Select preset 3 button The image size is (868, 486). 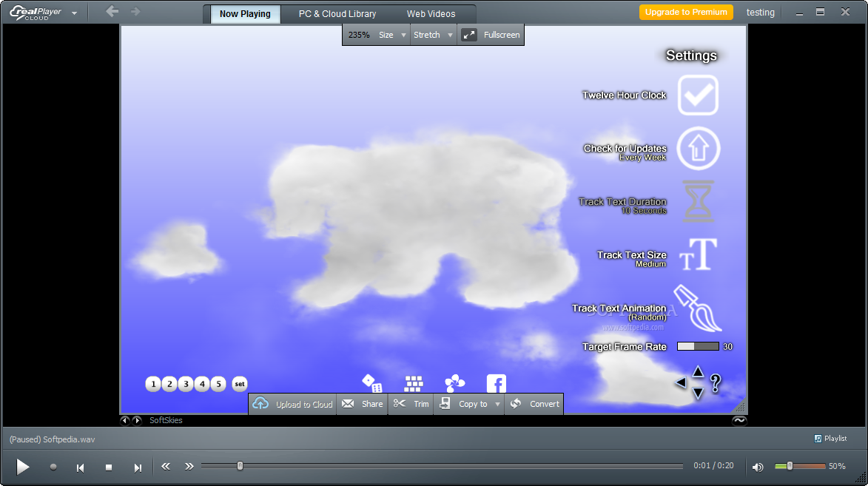click(186, 384)
